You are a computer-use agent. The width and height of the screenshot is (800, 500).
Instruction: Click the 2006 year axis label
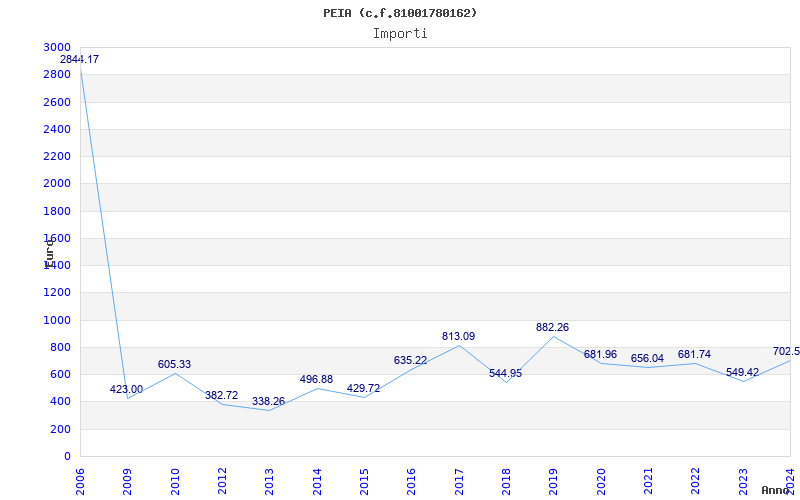point(80,482)
